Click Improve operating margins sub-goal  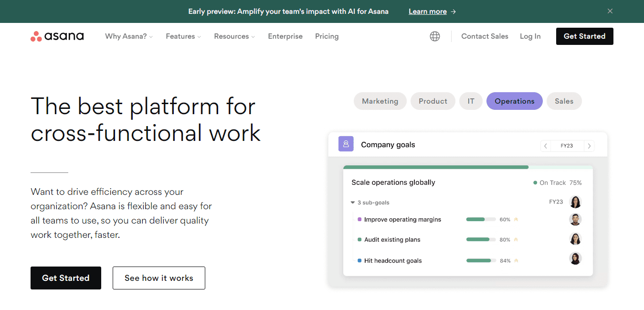click(402, 220)
